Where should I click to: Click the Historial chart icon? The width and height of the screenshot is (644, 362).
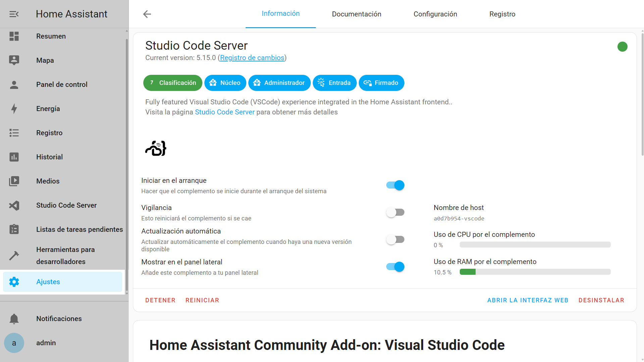14,157
